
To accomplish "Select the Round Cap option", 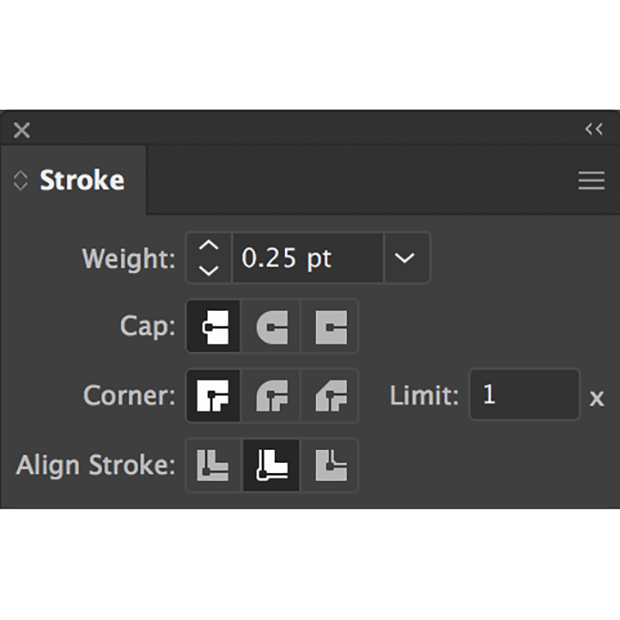I will coord(272,327).
